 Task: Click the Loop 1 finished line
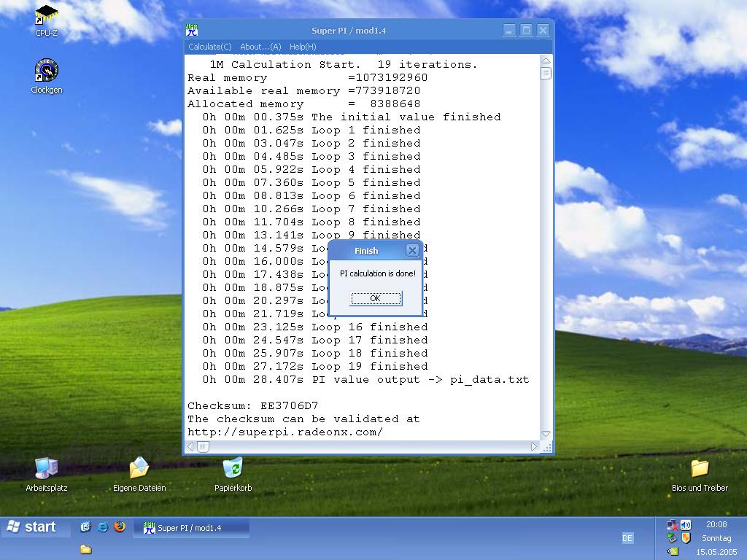point(311,130)
